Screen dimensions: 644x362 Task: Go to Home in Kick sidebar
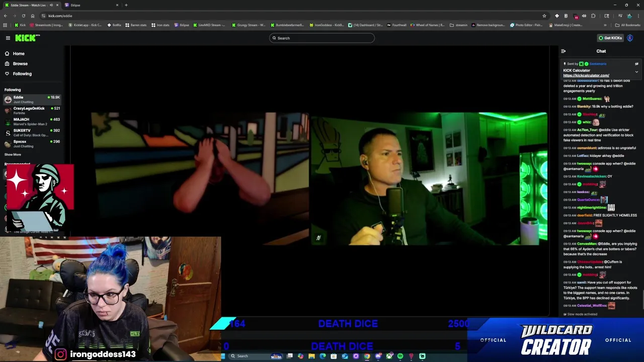click(19, 53)
